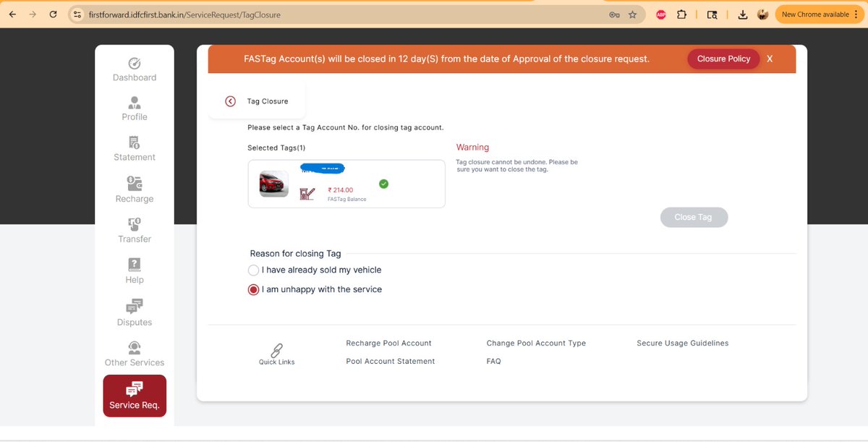
Task: Click the toll booth FASTag icon
Action: pos(307,193)
